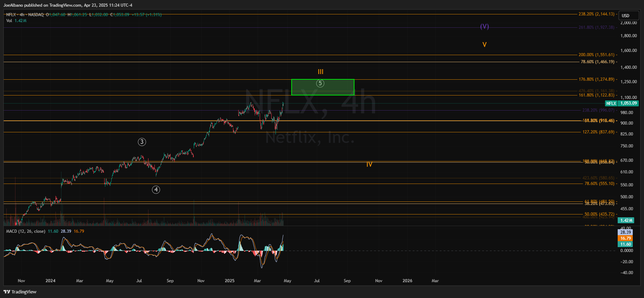644x298 pixels.
Task: Click the 750.00 price scale label
Action: 627,146
